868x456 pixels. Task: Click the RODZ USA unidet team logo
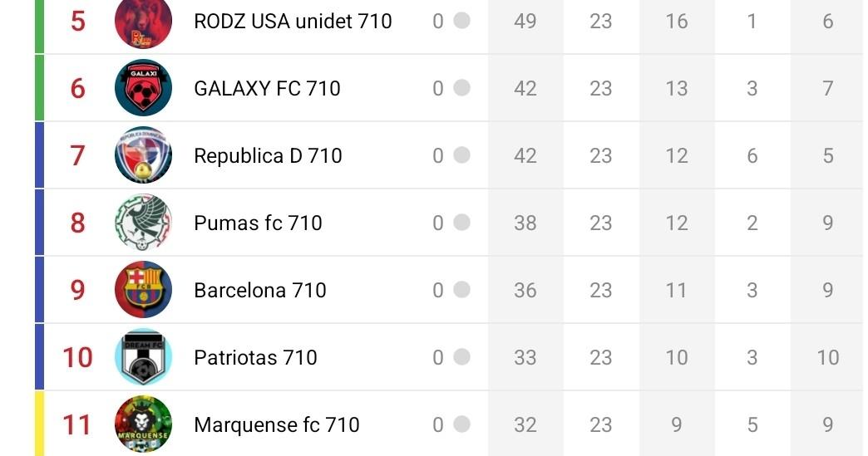click(143, 22)
